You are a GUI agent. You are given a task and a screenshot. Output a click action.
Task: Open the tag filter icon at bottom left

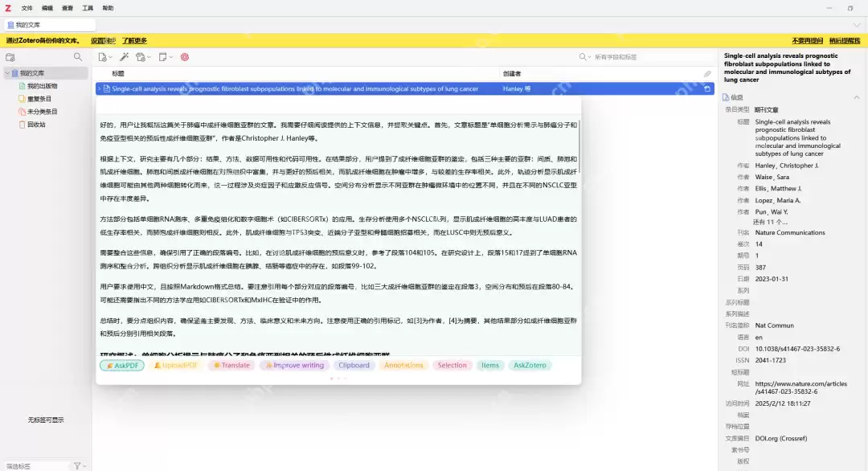[76, 466]
